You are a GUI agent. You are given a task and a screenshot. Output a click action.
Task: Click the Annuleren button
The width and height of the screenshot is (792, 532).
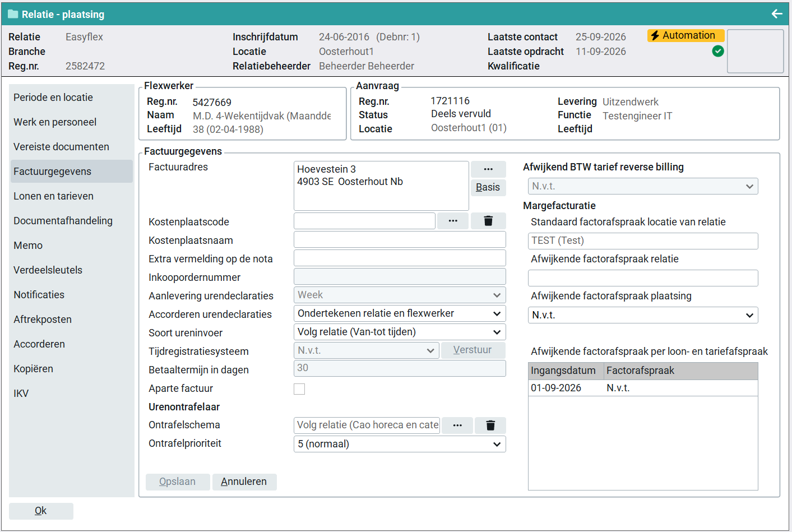pos(244,482)
